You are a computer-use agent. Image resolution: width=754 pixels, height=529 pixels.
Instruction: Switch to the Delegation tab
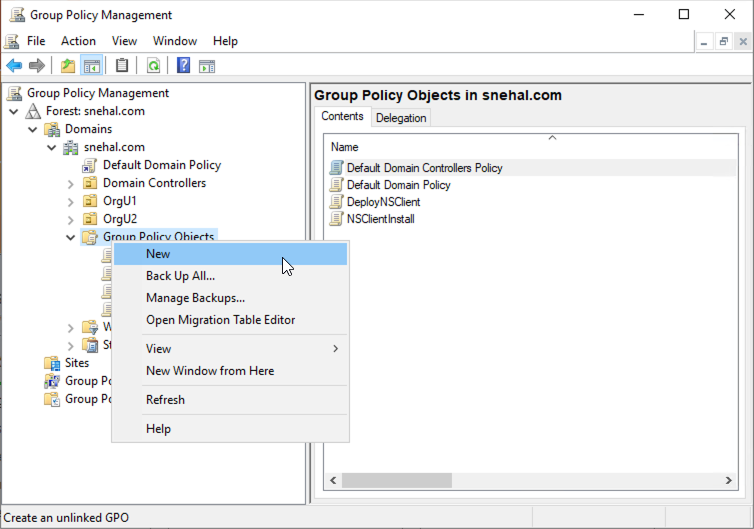[401, 118]
